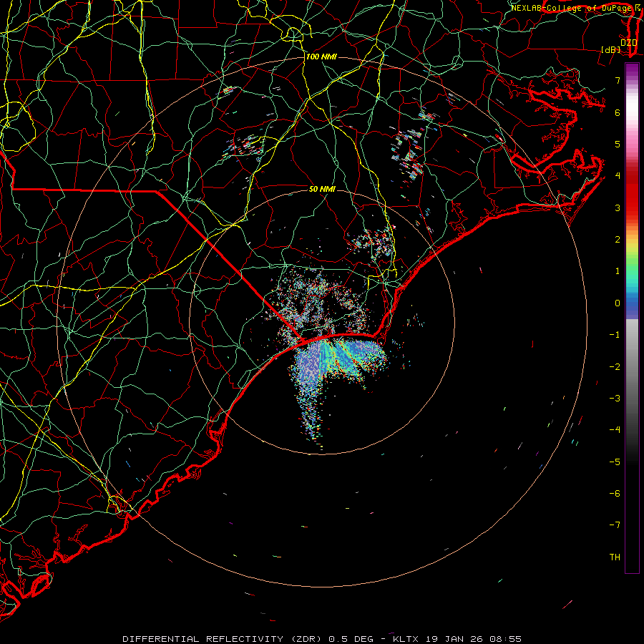Click "0.5 DEG" elevation in the caption
The width and height of the screenshot is (644, 644).
351,639
